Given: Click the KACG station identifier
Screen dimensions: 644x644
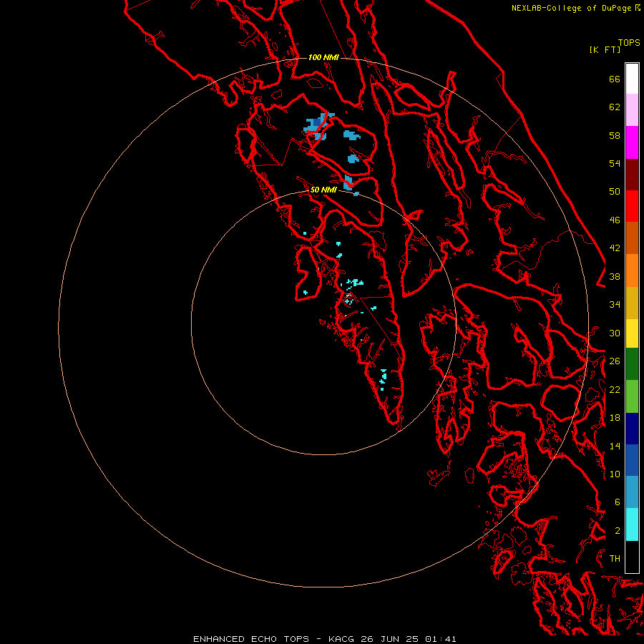Looking at the screenshot, I should (x=342, y=639).
